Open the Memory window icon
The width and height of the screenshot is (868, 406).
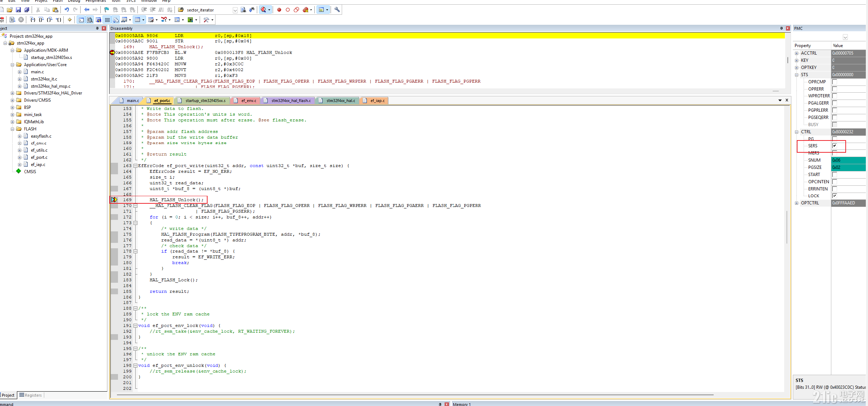tap(137, 20)
